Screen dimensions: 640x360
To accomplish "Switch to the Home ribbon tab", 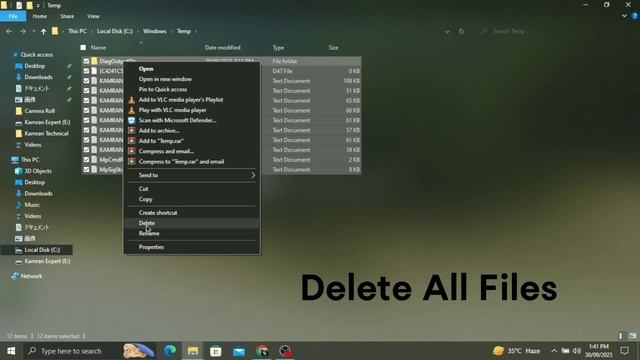I will pos(40,16).
